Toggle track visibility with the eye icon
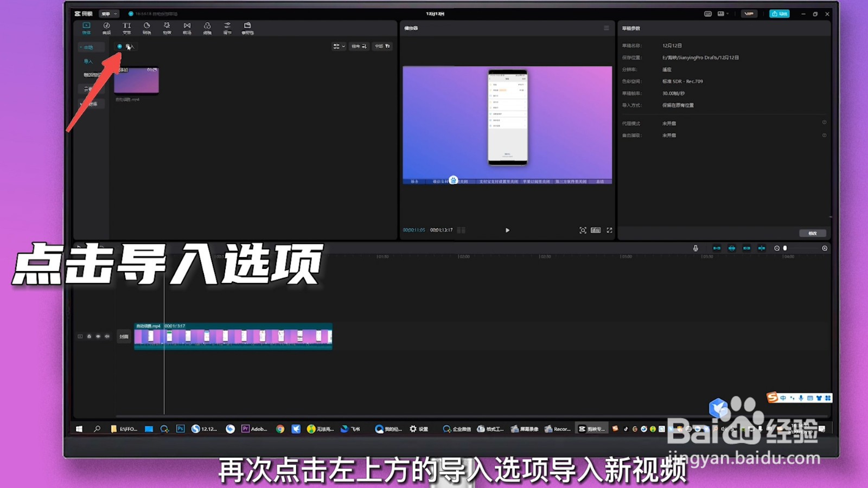The width and height of the screenshot is (868, 488). click(98, 336)
